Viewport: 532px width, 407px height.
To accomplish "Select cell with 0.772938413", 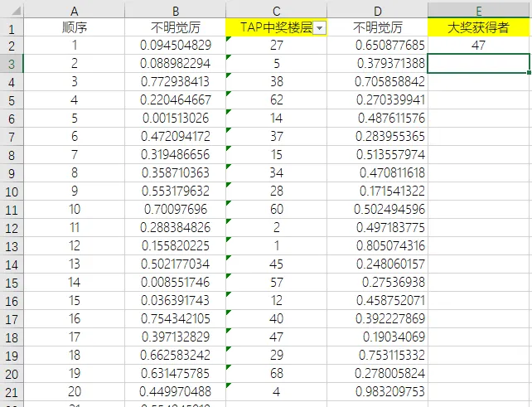I will click(x=176, y=81).
